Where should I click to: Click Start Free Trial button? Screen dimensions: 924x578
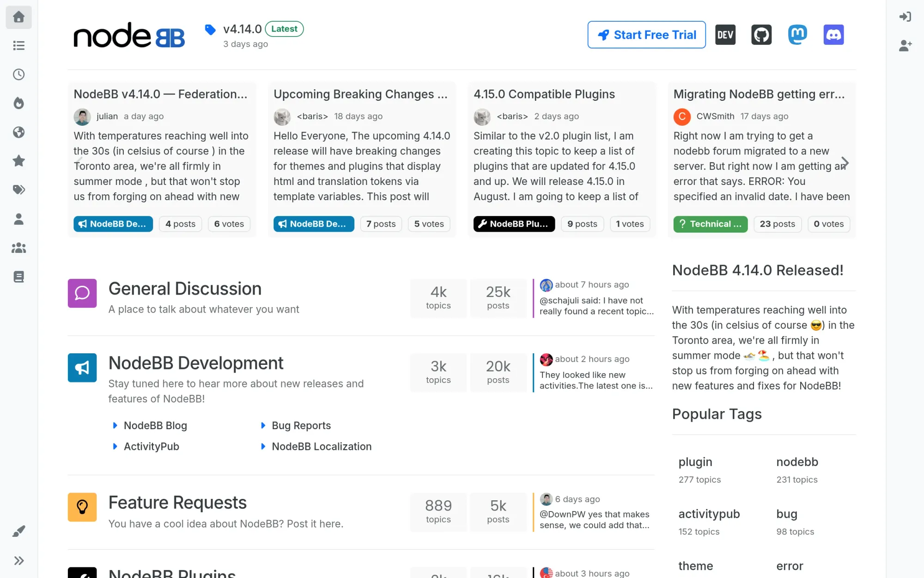tap(646, 35)
